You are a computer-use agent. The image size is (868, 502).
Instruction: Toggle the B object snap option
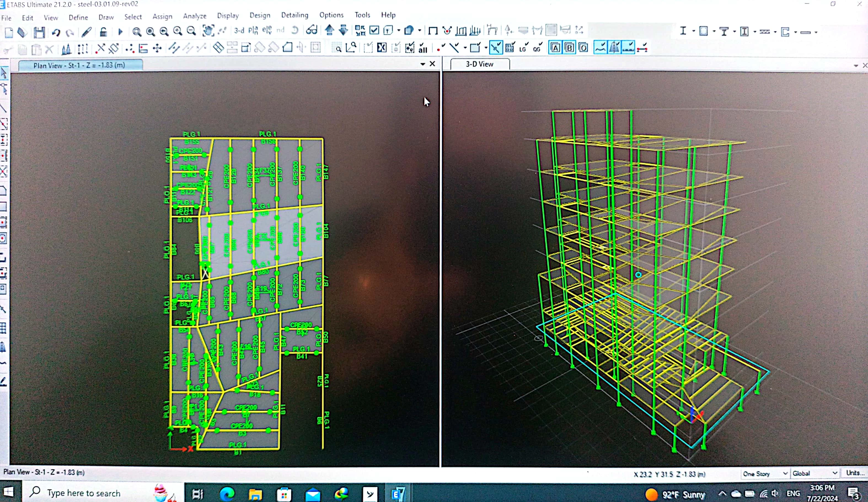point(569,48)
